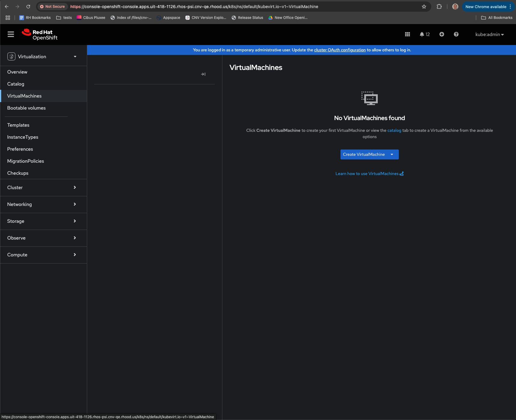The width and height of the screenshot is (516, 420).
Task: Open the Index of /files/cnv bookmark
Action: click(x=131, y=18)
